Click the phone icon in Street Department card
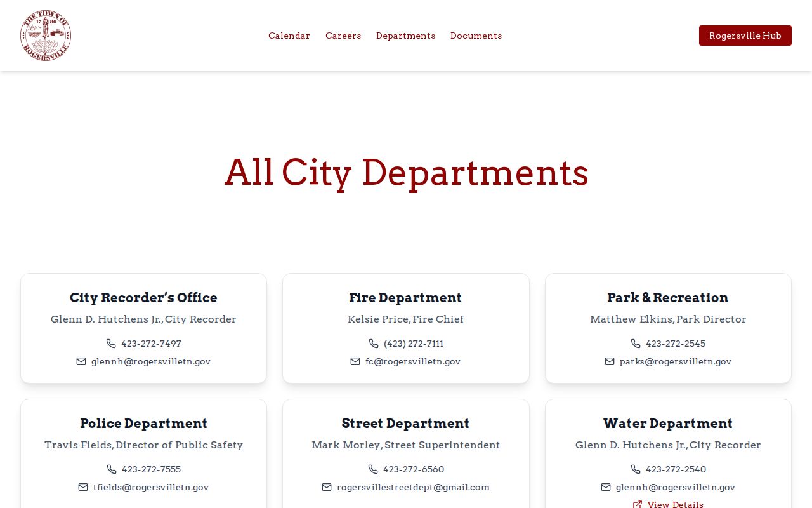The image size is (812, 508). 373,469
